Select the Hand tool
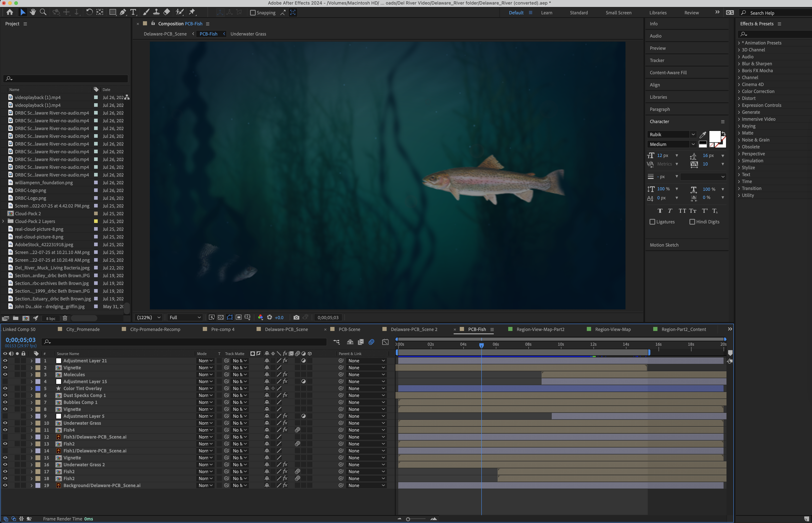The width and height of the screenshot is (812, 523). pyautogui.click(x=32, y=12)
